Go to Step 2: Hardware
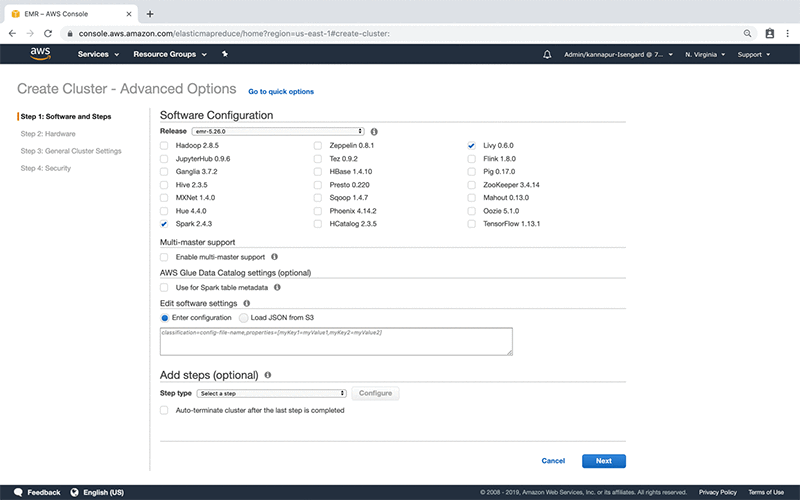Screen dimensions: 800x500 click(x=48, y=134)
